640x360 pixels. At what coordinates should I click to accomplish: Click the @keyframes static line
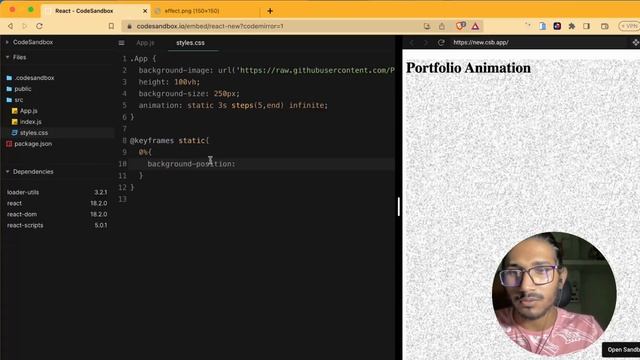[169, 140]
